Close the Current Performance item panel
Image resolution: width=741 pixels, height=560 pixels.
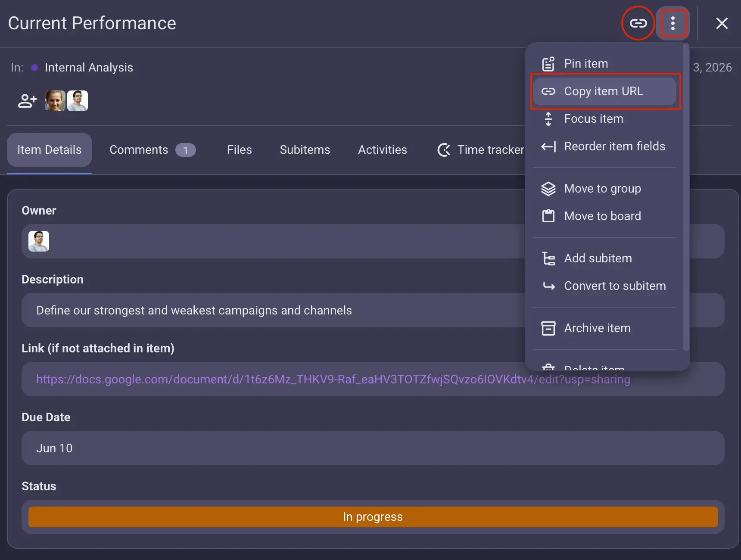[x=722, y=23]
